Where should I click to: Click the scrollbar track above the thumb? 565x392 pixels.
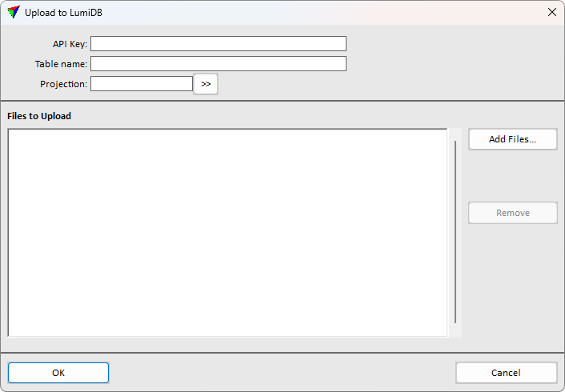click(455, 134)
